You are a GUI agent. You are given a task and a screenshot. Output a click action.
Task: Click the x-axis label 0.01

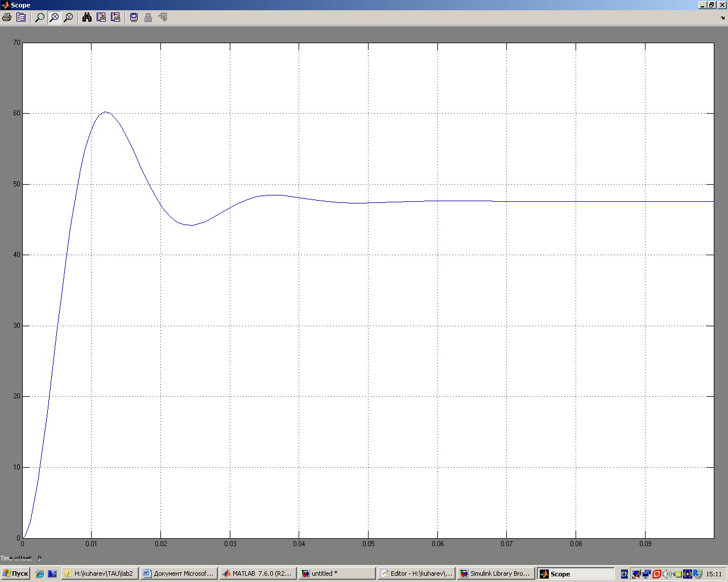pos(92,544)
